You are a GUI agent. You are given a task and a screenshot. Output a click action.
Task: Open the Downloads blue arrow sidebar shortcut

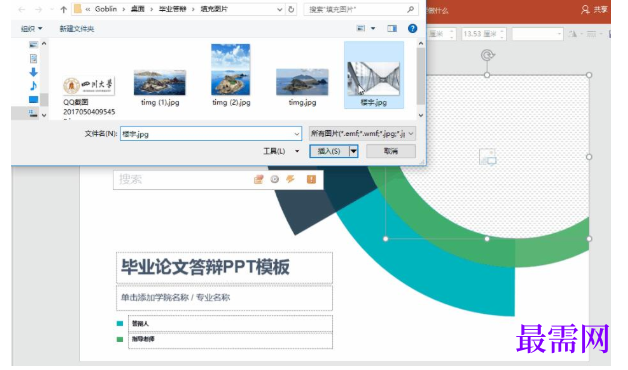click(34, 72)
